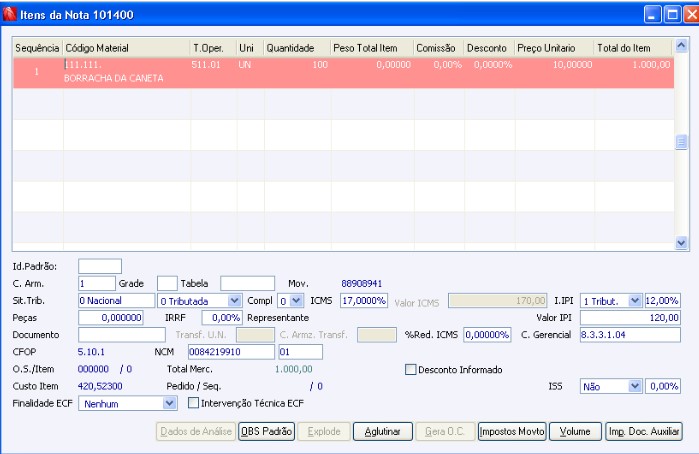Click the Total Merc. value 1.000,00
The height and width of the screenshot is (454, 699).
click(293, 369)
